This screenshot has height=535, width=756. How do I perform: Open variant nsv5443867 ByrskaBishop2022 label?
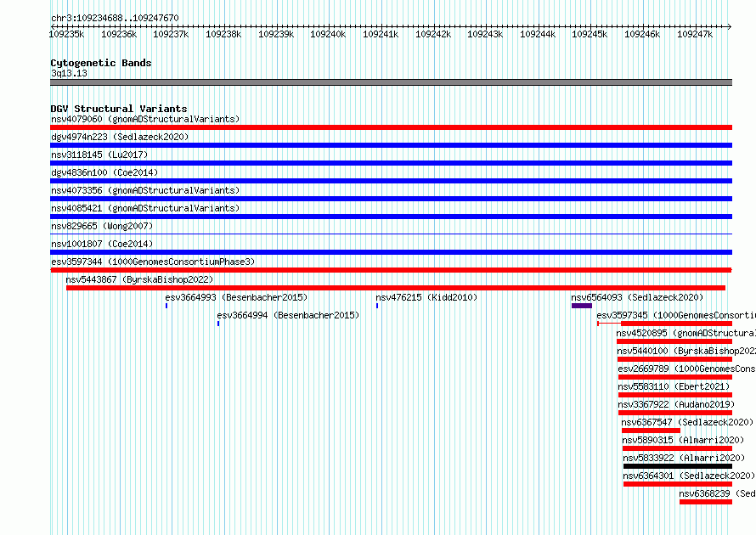coord(139,279)
